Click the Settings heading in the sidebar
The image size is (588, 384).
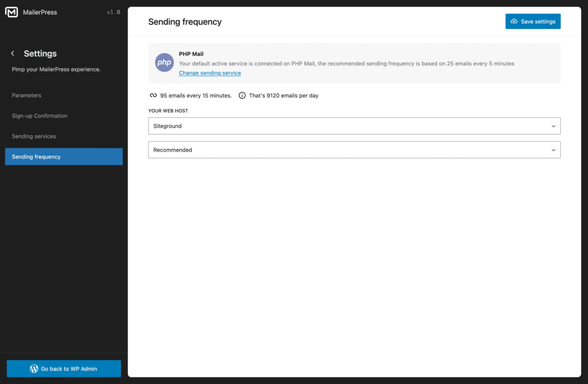coord(40,53)
